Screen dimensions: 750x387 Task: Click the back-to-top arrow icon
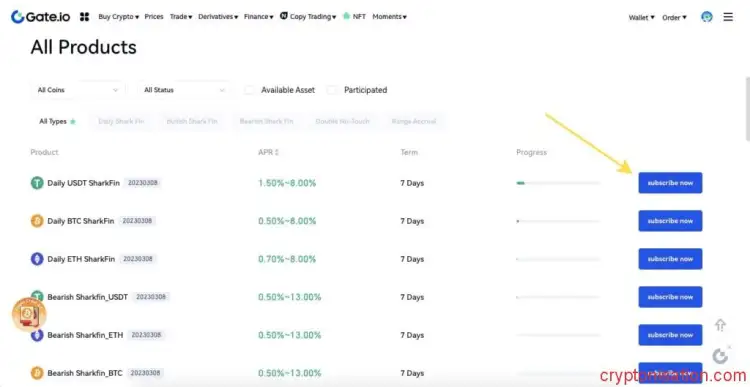tap(720, 325)
